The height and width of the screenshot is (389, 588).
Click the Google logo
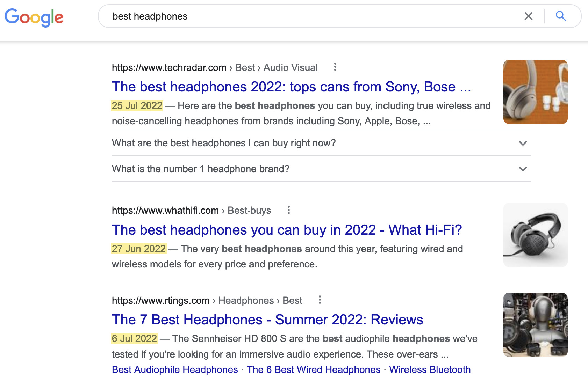click(34, 17)
